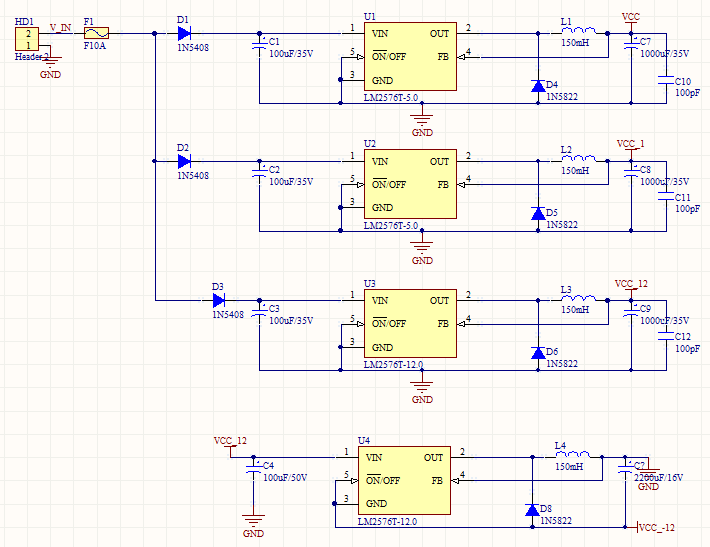Viewport: 710px width, 547px height.
Task: Select the D6 1N5822 diode
Action: coord(538,353)
